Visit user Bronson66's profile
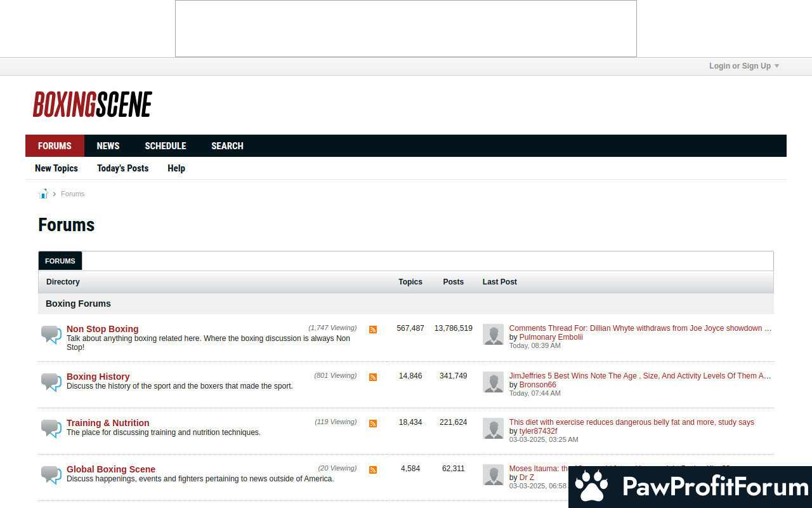This screenshot has height=508, width=812. coord(537,385)
